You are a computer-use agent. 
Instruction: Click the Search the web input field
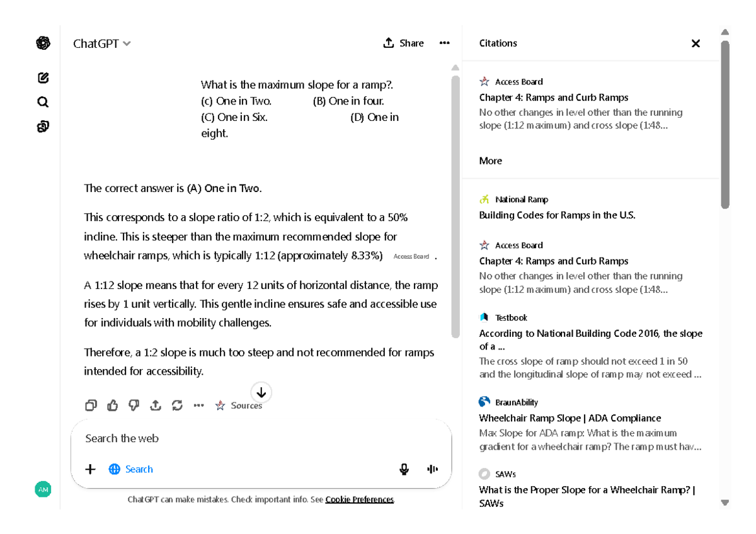coord(252,438)
